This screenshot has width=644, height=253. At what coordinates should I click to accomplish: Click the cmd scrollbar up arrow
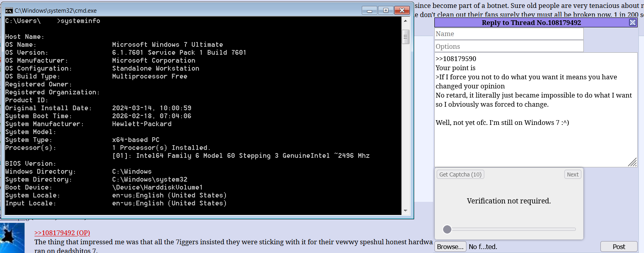pyautogui.click(x=405, y=21)
